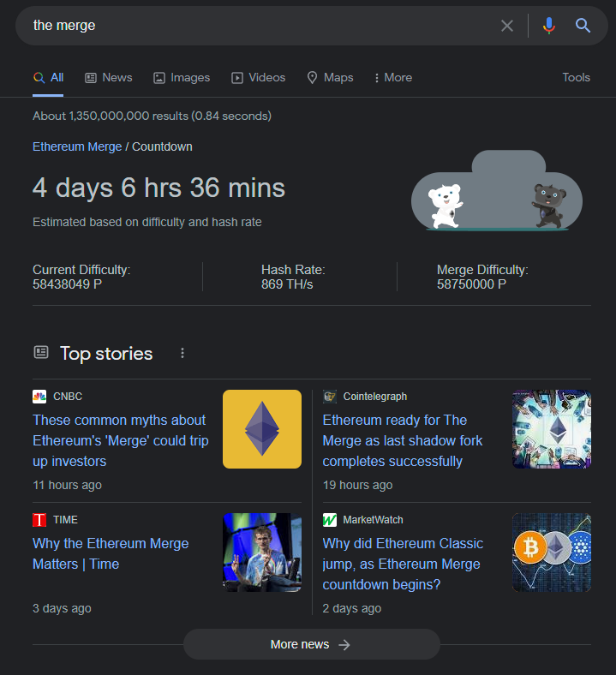Screen dimensions: 616x675
Task: Open the TIME article photo thumbnail
Action: [x=262, y=553]
